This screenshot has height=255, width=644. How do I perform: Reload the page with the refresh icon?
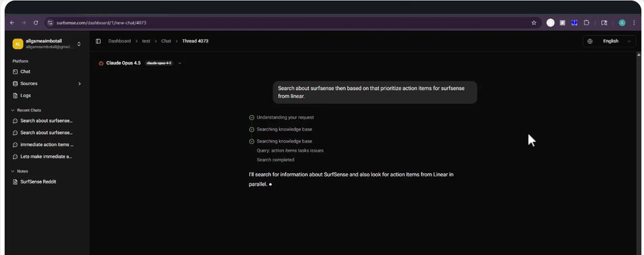[35, 23]
